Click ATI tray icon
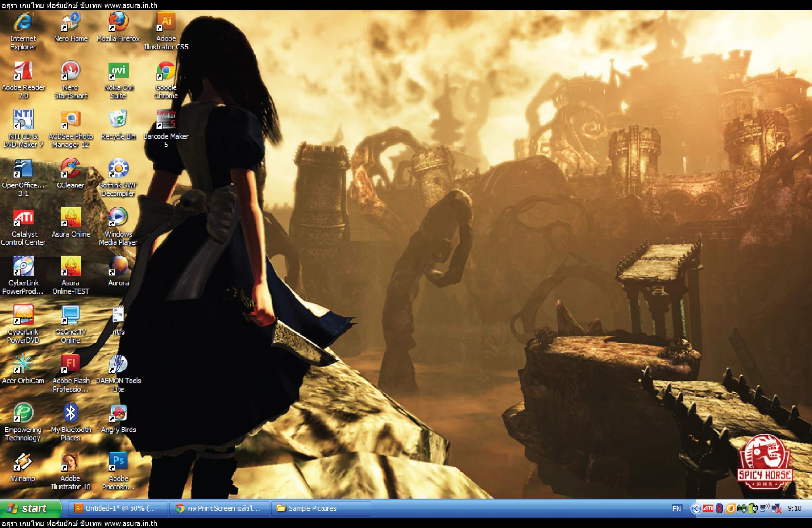 708,508
